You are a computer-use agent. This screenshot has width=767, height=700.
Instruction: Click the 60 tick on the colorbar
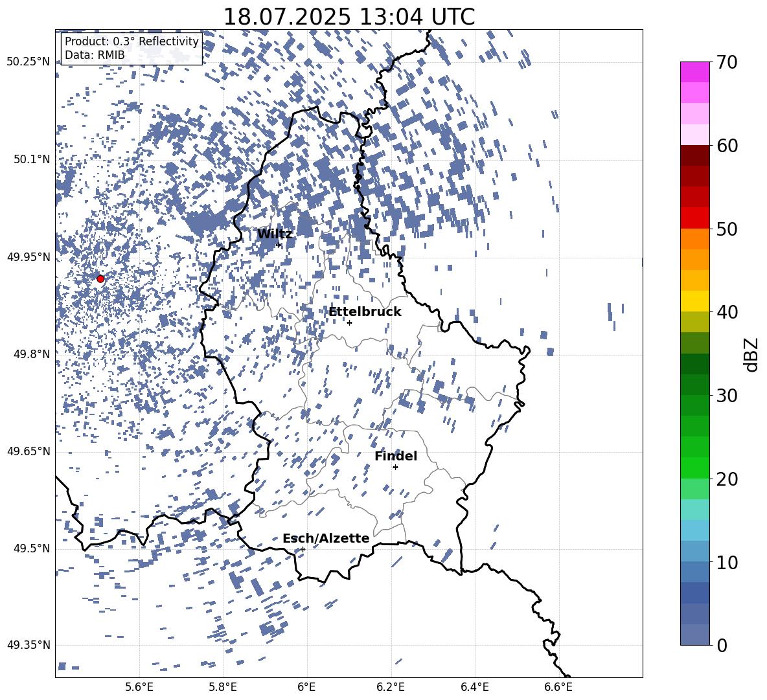point(727,146)
